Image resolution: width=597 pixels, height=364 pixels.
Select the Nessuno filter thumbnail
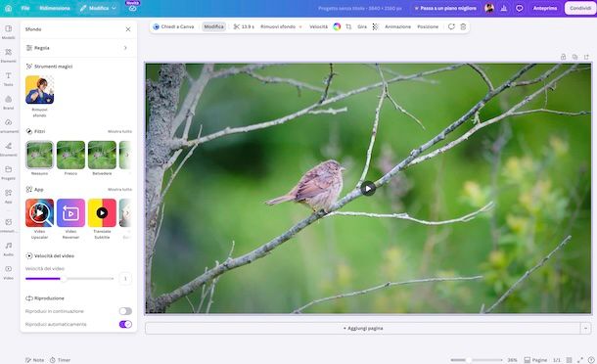coord(39,155)
